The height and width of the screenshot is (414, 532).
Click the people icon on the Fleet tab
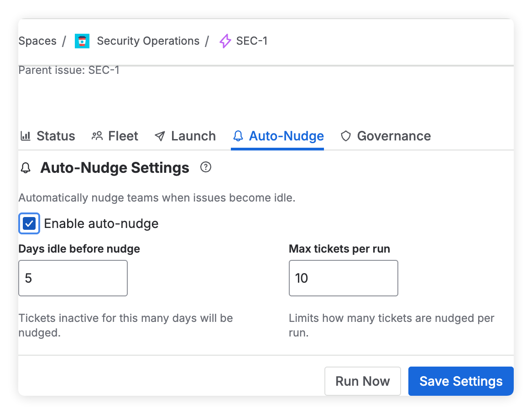pos(97,136)
